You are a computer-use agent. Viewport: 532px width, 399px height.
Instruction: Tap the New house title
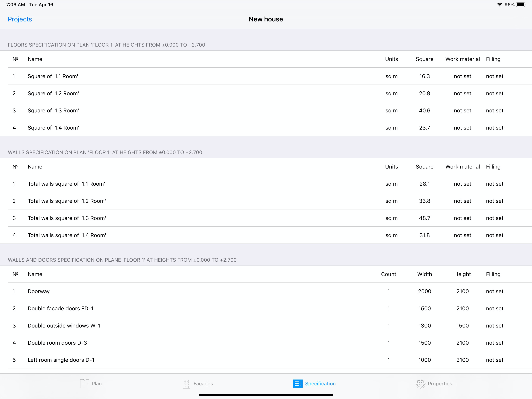tap(266, 19)
